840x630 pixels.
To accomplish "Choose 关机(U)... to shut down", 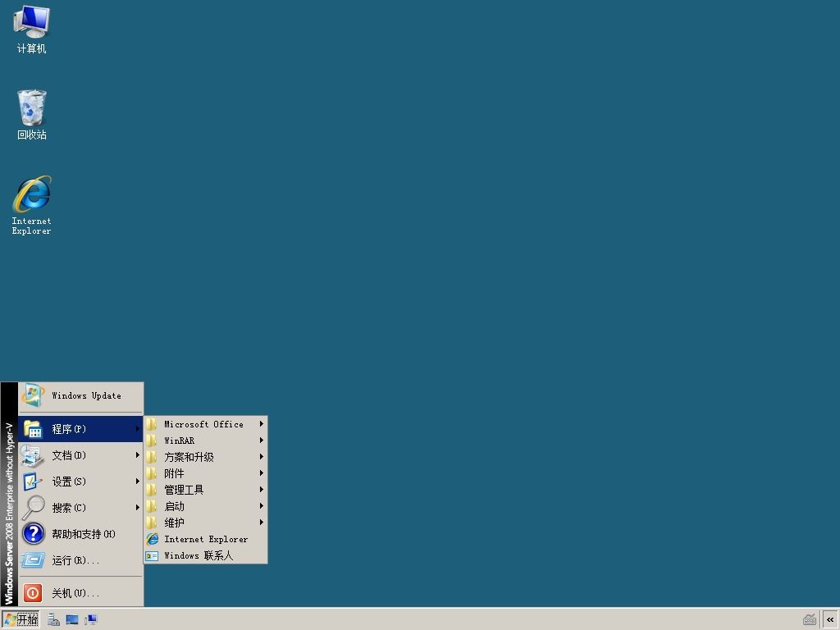I will (81, 593).
